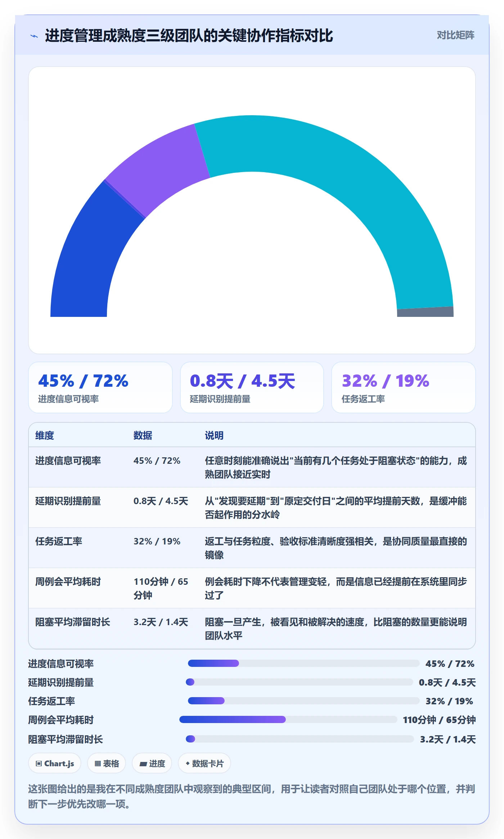Click the 对比矩阵 label in header
This screenshot has width=504, height=839.
(455, 35)
